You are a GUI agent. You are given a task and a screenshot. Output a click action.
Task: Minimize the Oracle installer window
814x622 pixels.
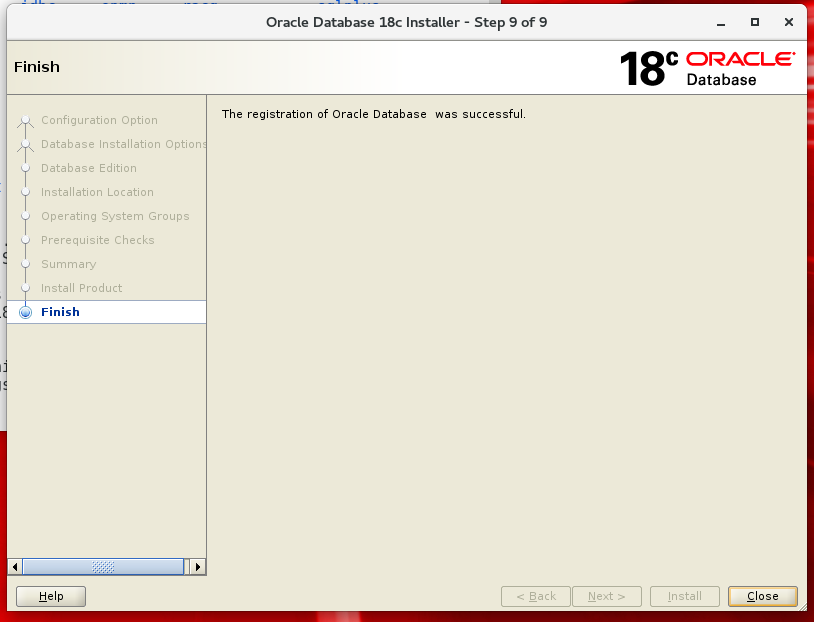(x=721, y=23)
